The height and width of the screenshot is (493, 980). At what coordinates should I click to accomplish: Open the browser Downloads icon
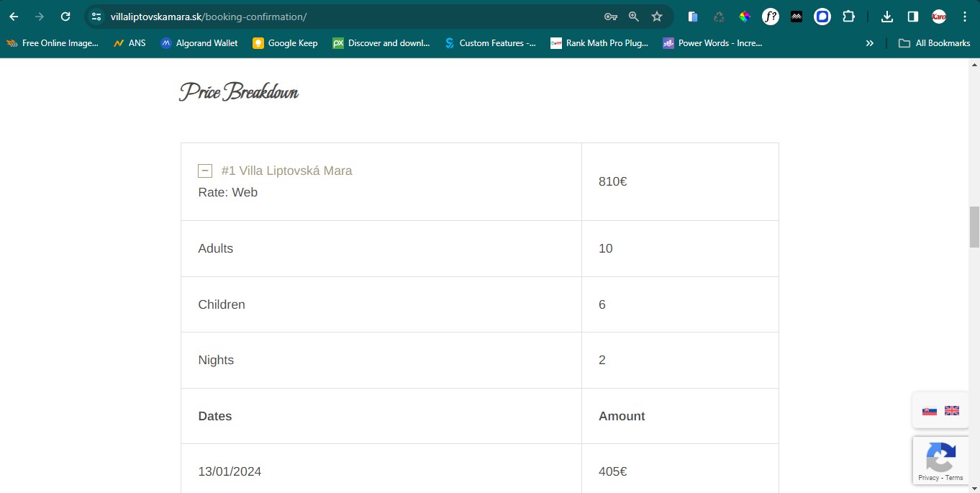[887, 17]
